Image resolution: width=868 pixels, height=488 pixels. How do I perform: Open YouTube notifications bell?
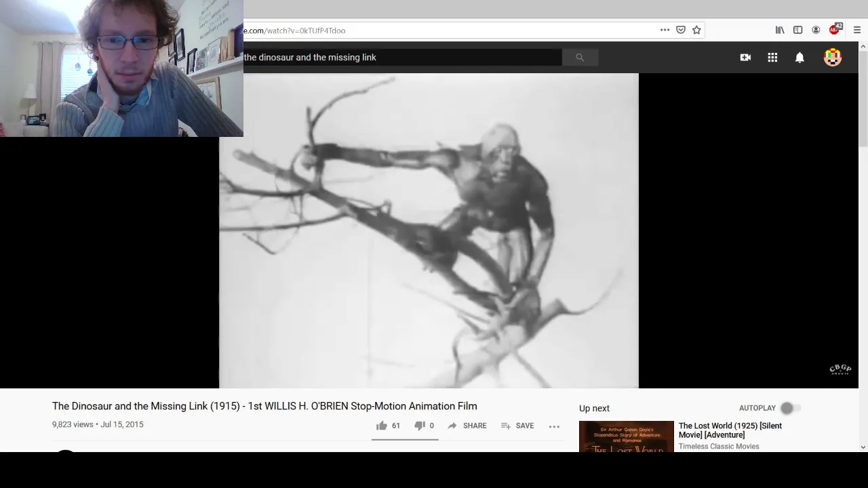800,58
